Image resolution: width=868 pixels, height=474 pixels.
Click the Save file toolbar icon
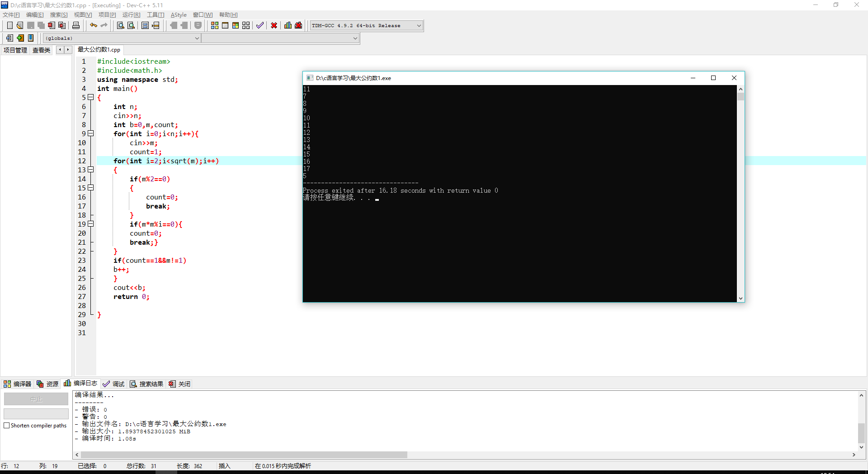[x=31, y=25]
